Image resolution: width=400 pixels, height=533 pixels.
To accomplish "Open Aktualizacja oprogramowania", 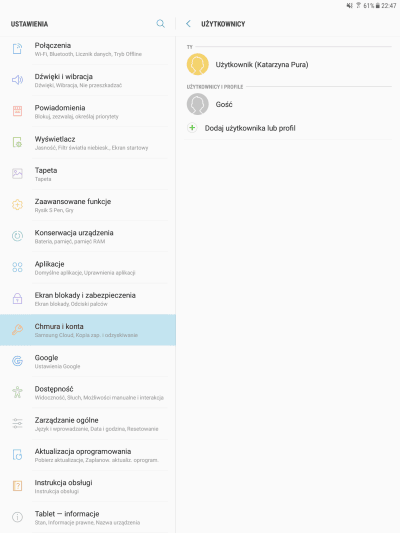I will click(88, 455).
